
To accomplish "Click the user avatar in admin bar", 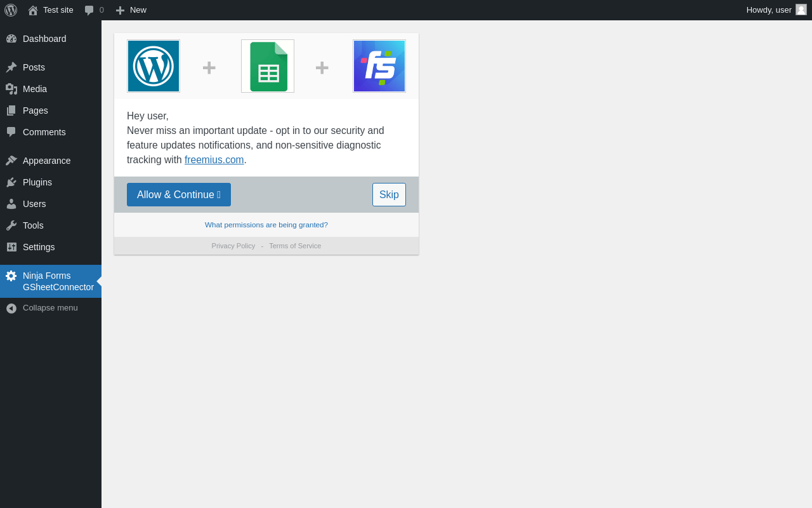I will (x=801, y=10).
